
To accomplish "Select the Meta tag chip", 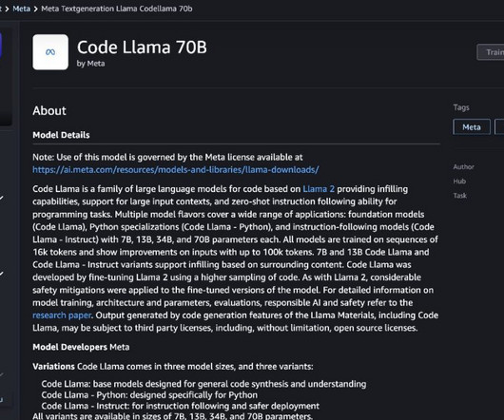I will pyautogui.click(x=472, y=127).
